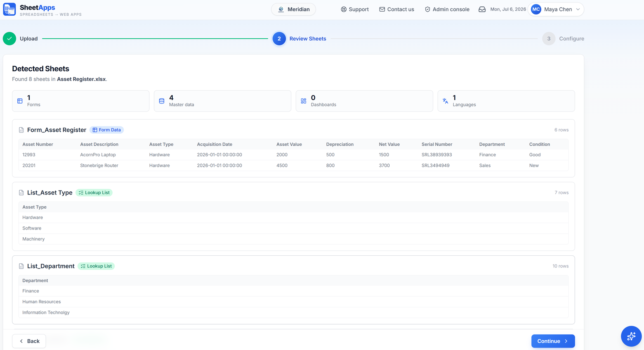Select asset number 12993
The width and height of the screenshot is (644, 350).
tap(29, 155)
